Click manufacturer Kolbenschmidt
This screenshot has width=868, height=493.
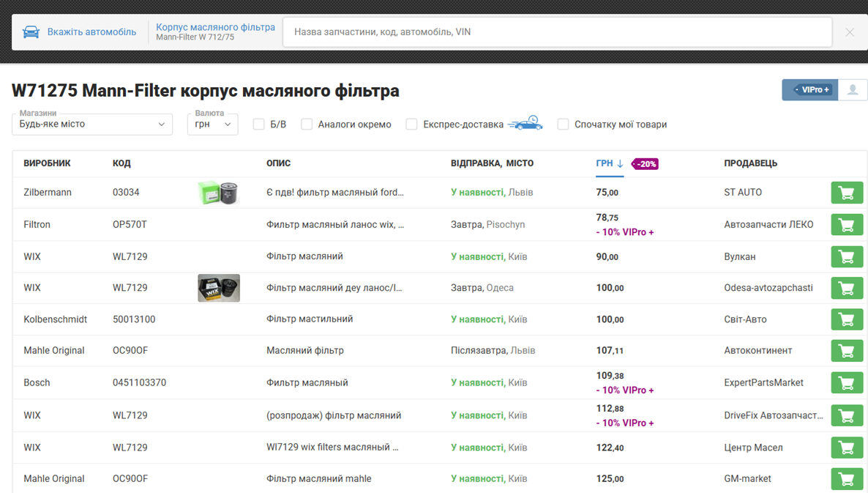coord(56,319)
